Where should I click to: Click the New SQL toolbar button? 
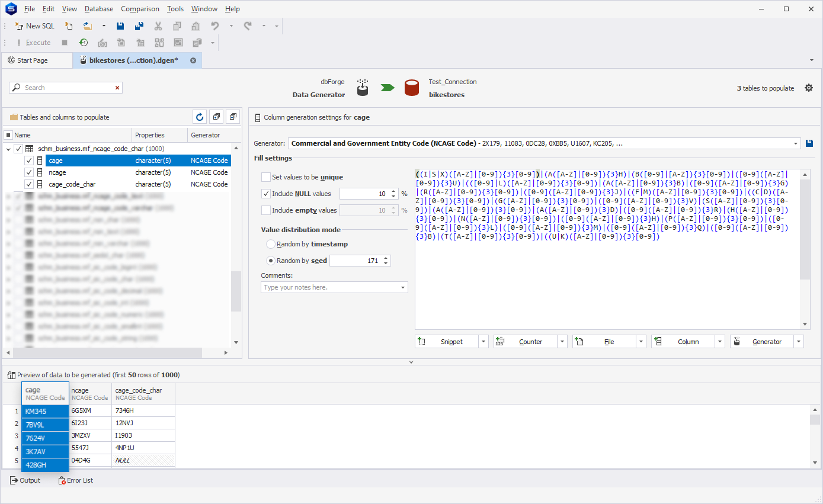[35, 26]
